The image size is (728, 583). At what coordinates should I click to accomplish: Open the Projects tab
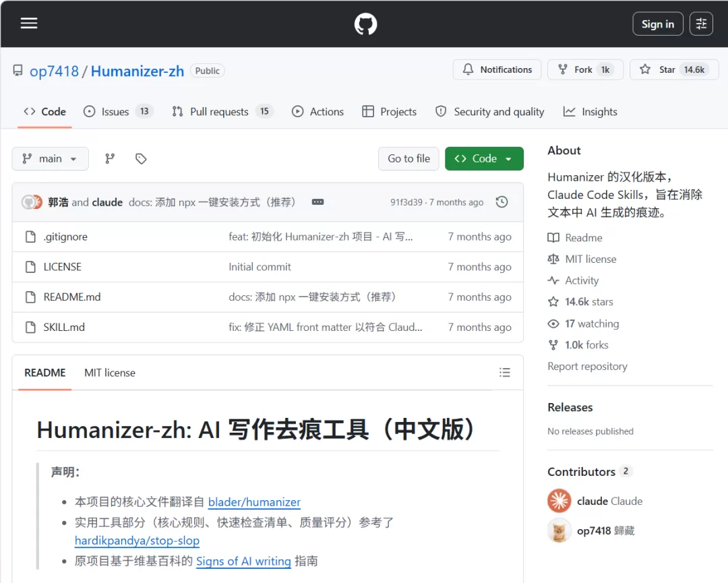click(389, 112)
